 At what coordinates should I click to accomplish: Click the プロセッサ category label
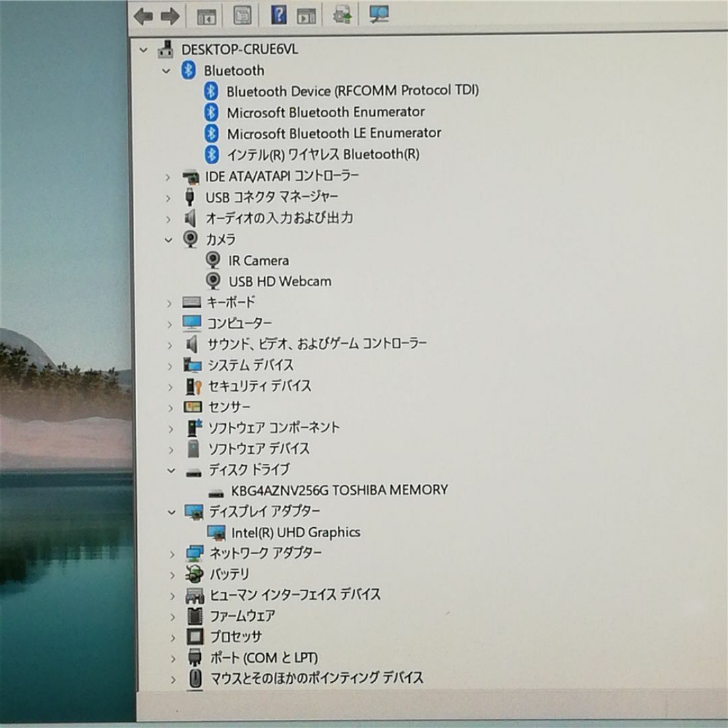tap(236, 636)
